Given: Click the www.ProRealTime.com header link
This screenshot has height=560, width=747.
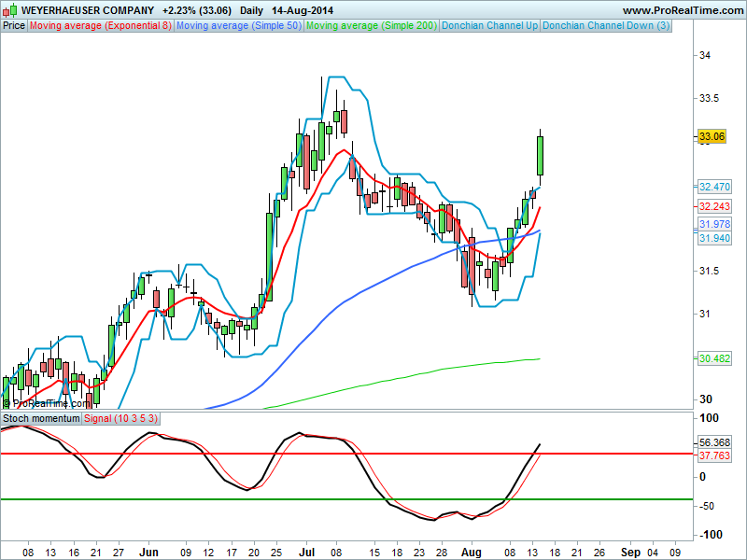Looking at the screenshot, I should click(683, 10).
